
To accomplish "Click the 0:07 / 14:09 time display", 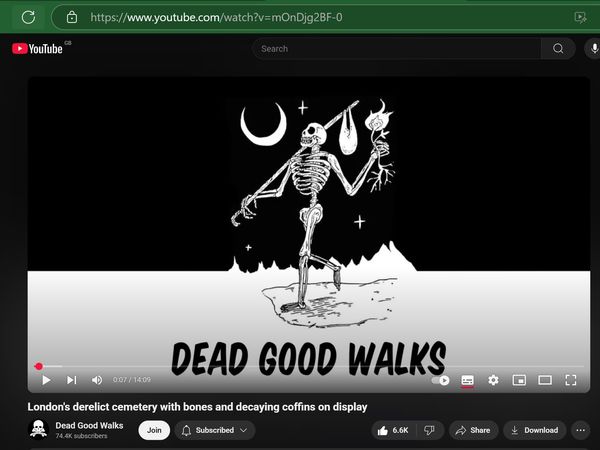I will point(132,380).
